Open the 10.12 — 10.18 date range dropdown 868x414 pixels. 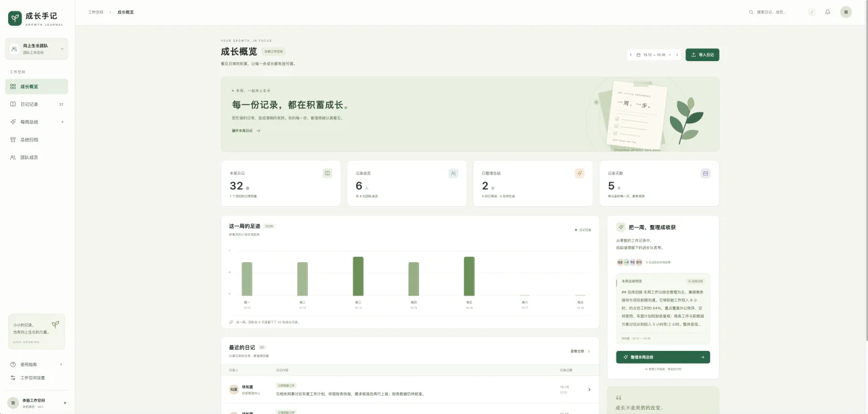(x=654, y=55)
